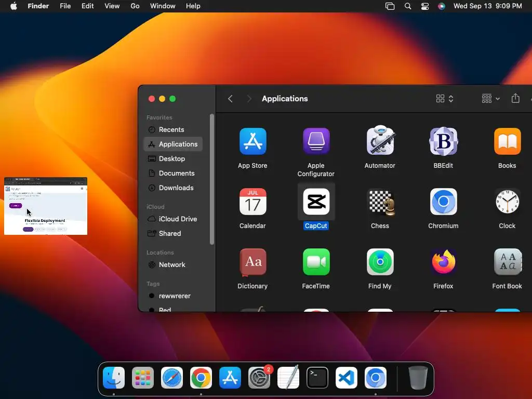Open the Go menu
Viewport: 532px width, 399px height.
tap(135, 6)
